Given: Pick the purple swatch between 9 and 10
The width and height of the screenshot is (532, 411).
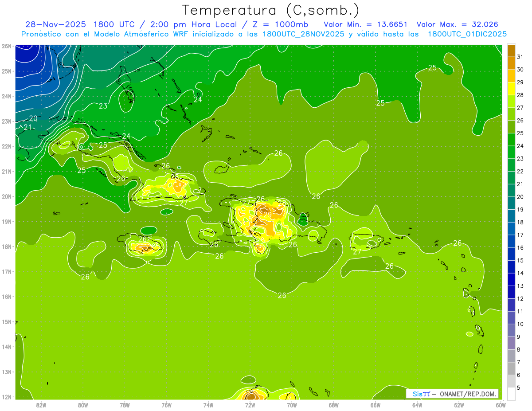Looking at the screenshot, I should pos(511,330).
